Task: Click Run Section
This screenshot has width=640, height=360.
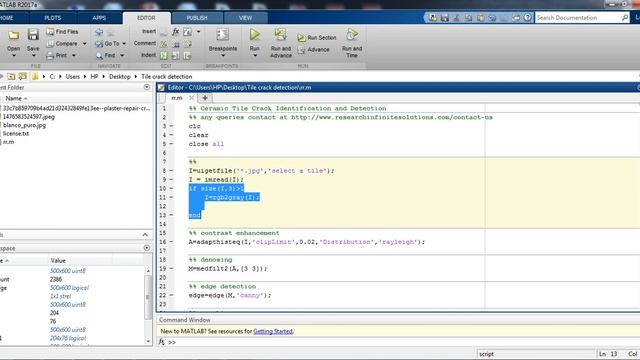Action: (x=317, y=38)
